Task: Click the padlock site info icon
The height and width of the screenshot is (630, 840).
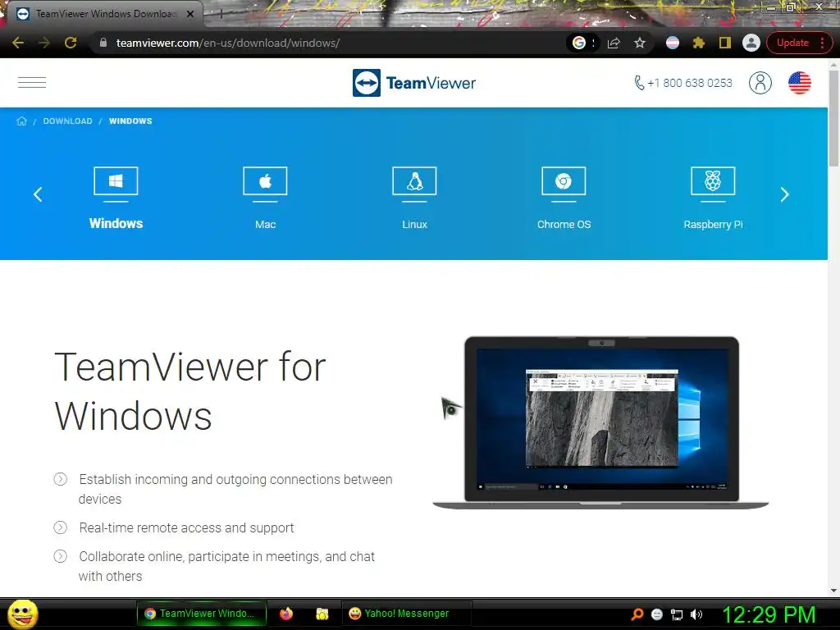Action: tap(103, 43)
